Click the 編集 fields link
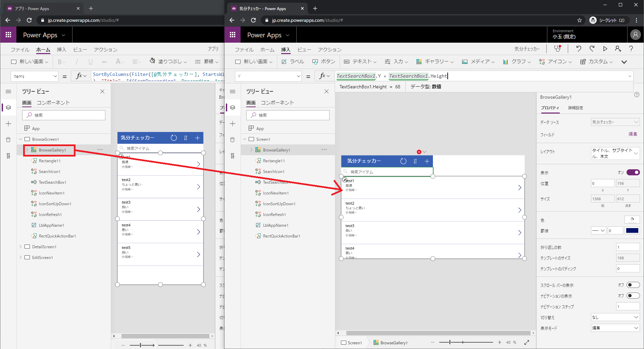This screenshot has height=349, width=644. click(x=633, y=134)
